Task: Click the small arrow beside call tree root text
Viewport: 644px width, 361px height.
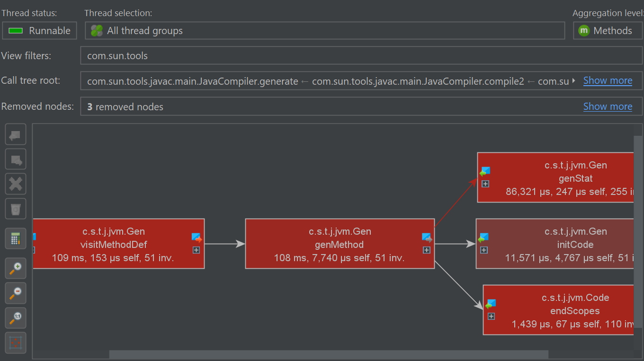Action: click(574, 81)
